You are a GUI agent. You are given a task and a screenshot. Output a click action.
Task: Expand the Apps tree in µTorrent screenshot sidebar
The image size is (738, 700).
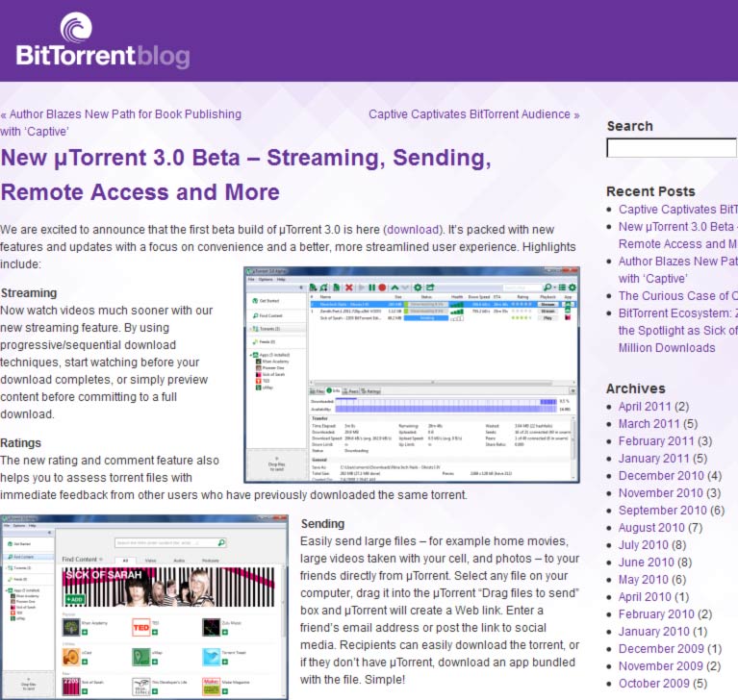click(x=251, y=355)
